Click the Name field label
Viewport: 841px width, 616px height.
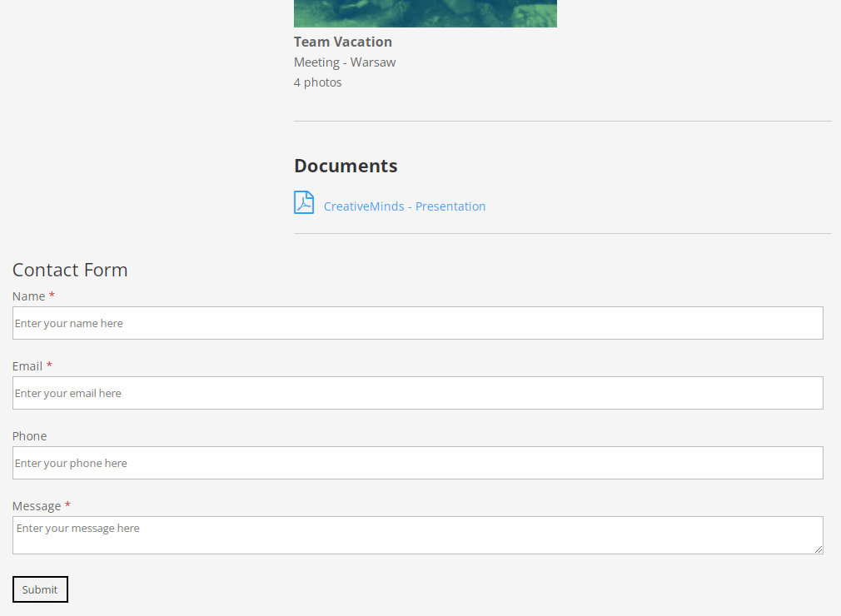click(28, 296)
